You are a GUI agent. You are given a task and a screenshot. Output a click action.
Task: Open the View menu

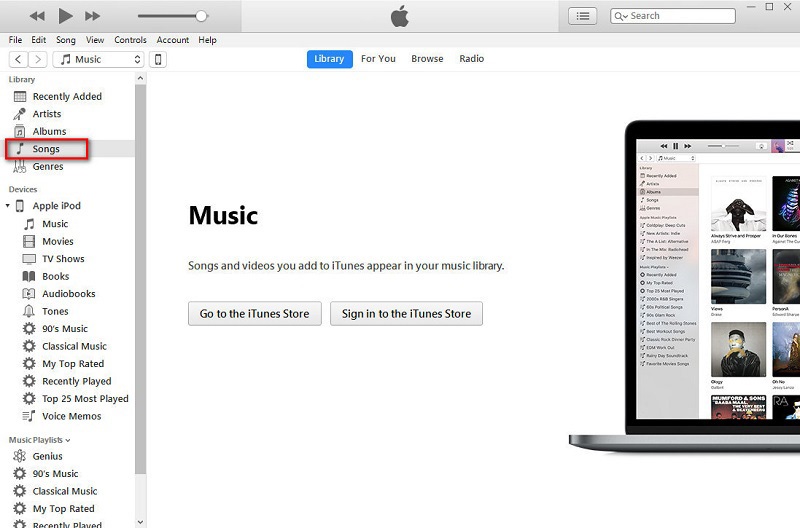[95, 40]
